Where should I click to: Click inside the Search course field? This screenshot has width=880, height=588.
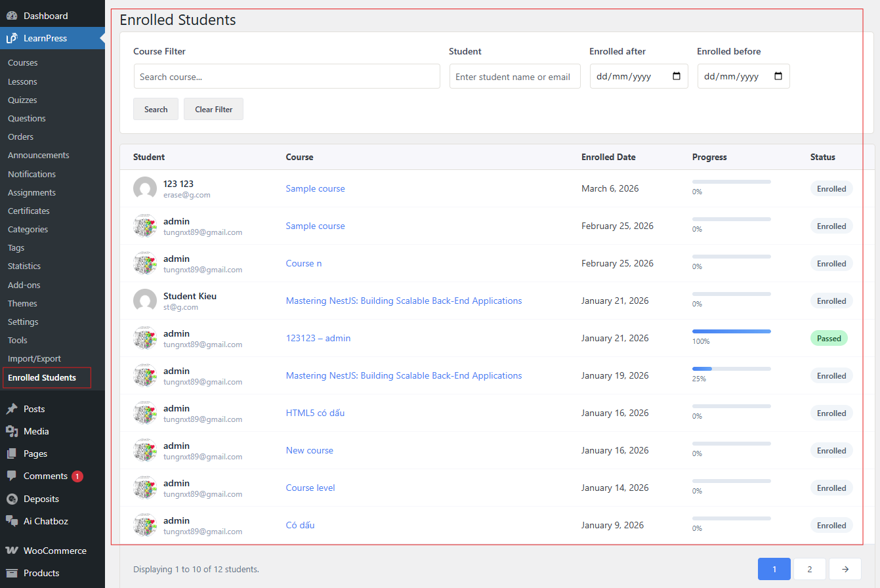(287, 76)
